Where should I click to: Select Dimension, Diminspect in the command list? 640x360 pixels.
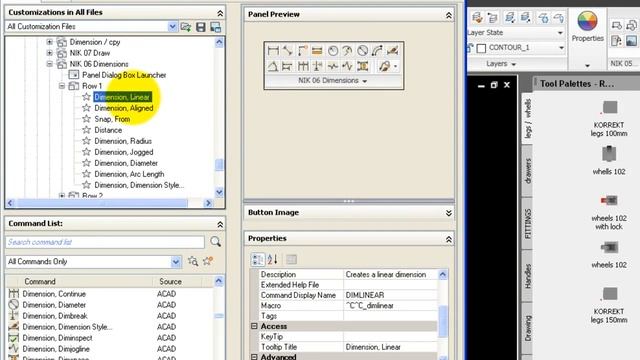pyautogui.click(x=57, y=338)
